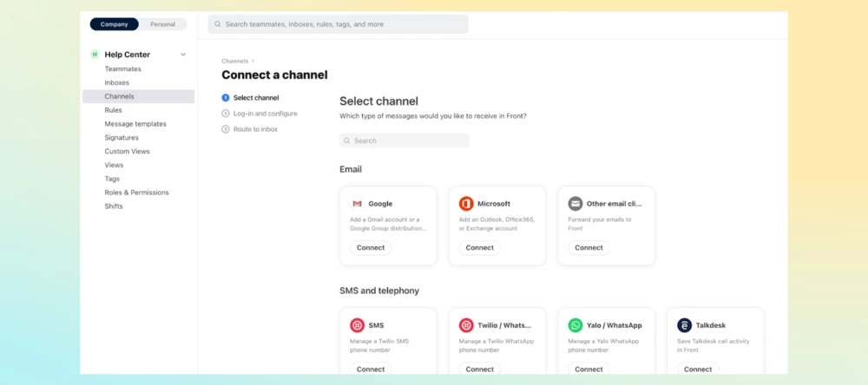Image resolution: width=868 pixels, height=385 pixels.
Task: Click the green Help Center H badge
Action: point(95,55)
